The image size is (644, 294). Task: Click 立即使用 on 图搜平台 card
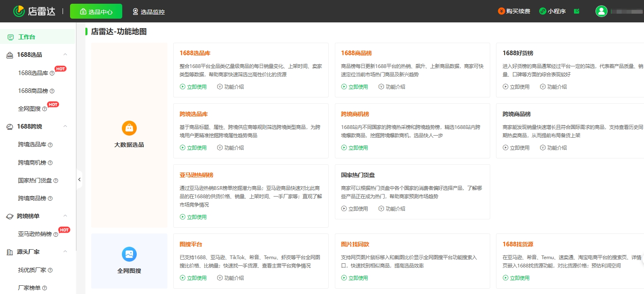(x=193, y=278)
